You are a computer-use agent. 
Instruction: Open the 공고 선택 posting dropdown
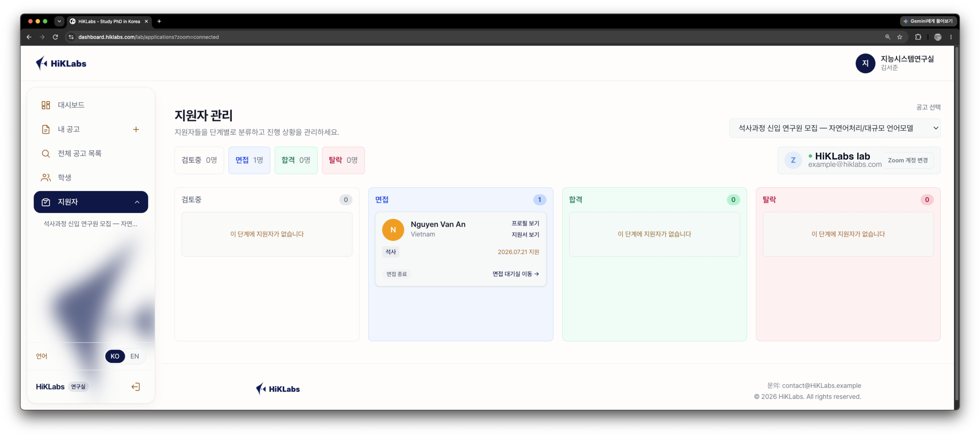pos(835,128)
